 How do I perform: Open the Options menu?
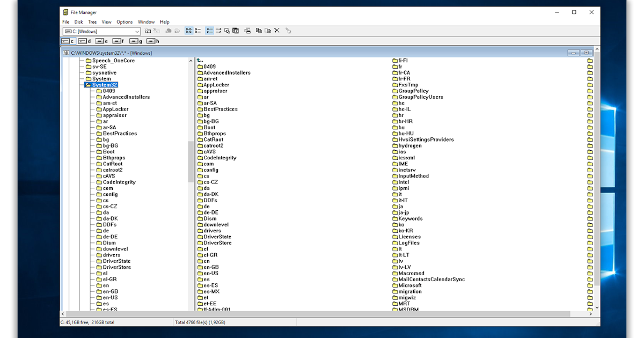[125, 22]
